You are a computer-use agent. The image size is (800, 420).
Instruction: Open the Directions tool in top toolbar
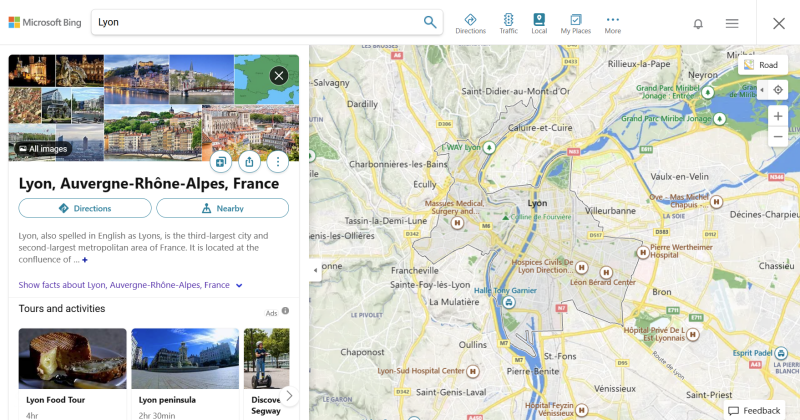[470, 23]
